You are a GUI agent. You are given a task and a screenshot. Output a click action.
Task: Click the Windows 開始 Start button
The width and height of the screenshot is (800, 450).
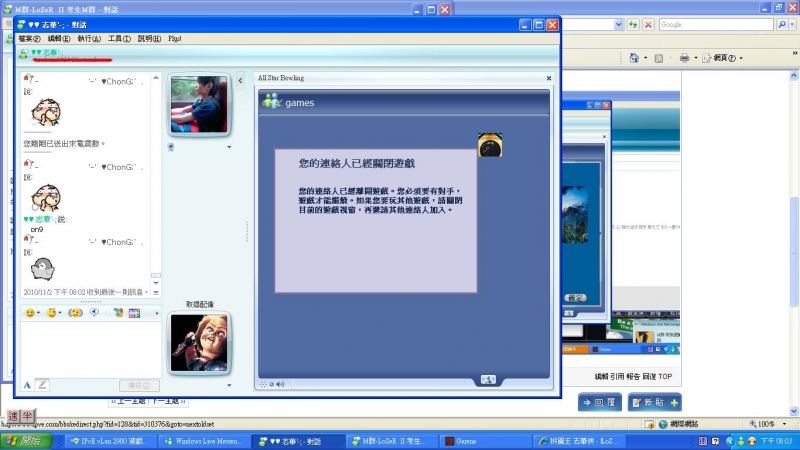click(x=26, y=441)
